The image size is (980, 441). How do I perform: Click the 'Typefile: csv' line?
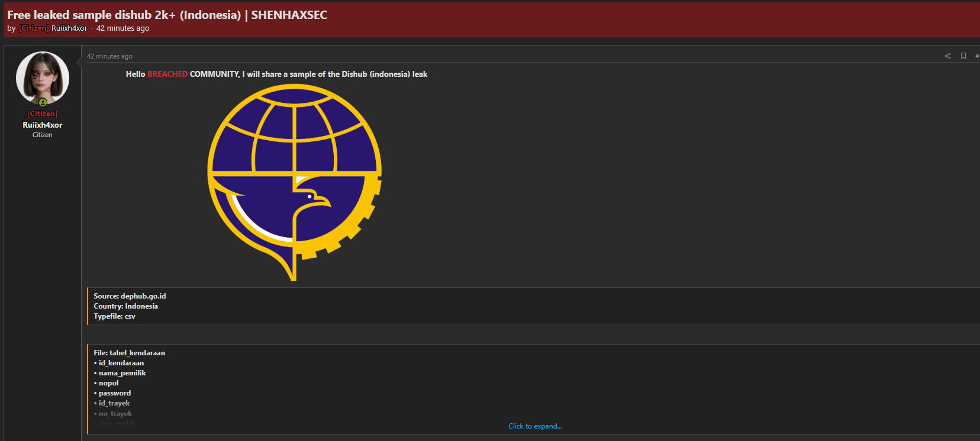(114, 316)
